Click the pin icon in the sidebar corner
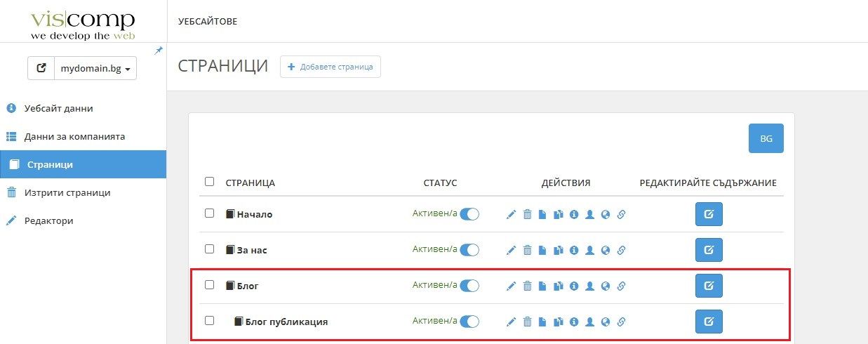This screenshot has width=868, height=344. (159, 51)
